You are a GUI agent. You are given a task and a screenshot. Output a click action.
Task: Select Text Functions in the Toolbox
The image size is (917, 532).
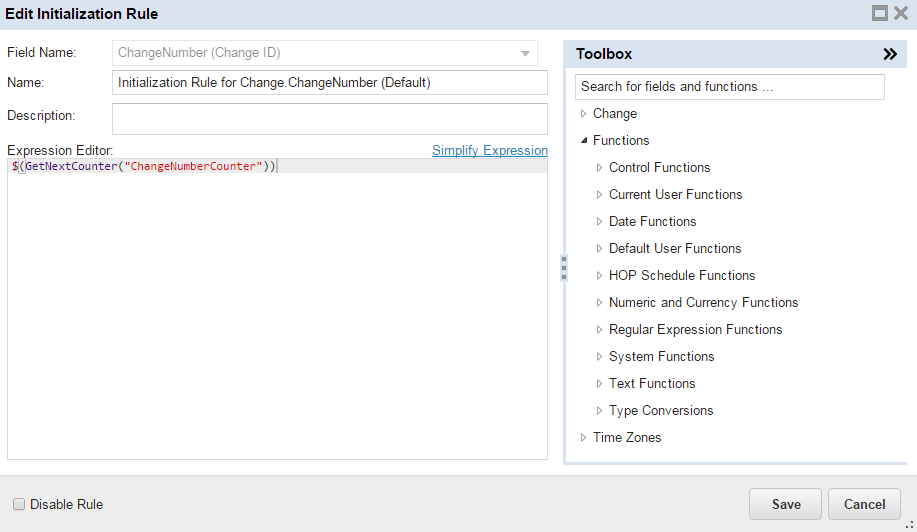pyautogui.click(x=651, y=384)
